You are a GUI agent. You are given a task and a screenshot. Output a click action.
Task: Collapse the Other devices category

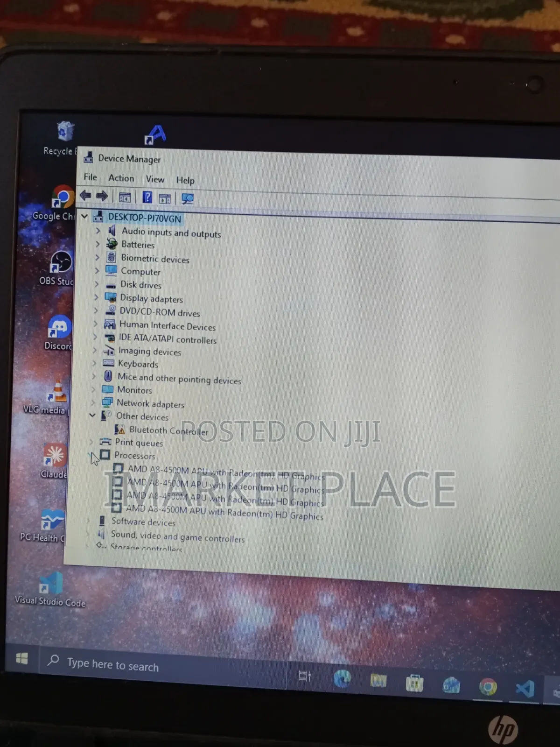point(92,415)
